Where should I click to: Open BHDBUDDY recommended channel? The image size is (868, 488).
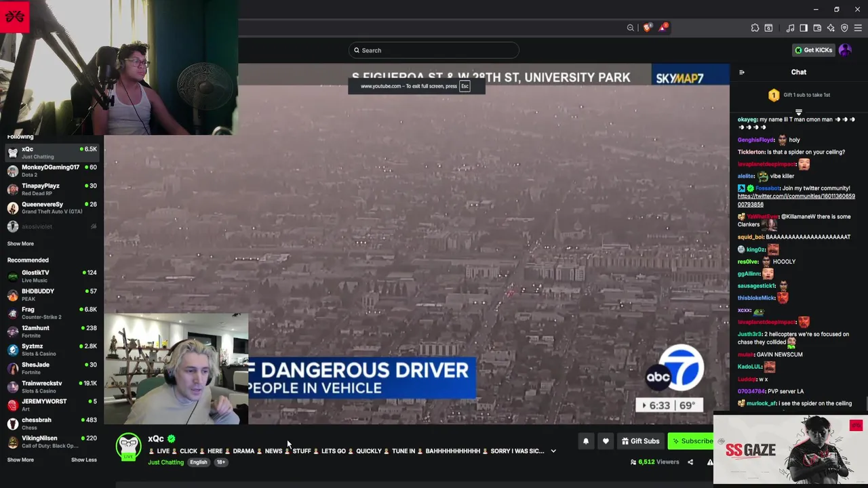pos(52,295)
